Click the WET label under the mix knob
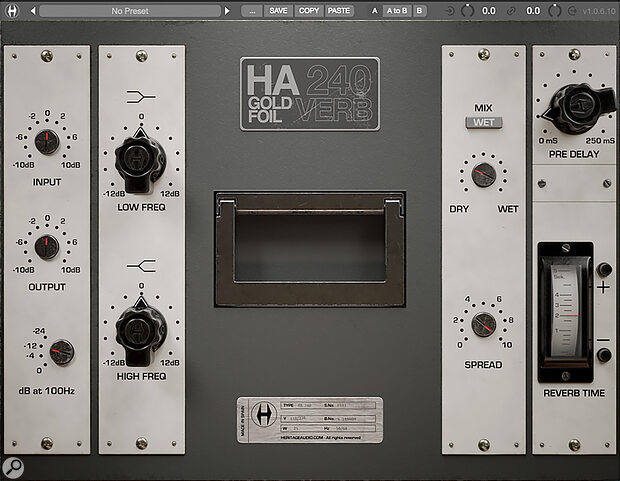Image resolution: width=620 pixels, height=481 pixels. click(x=508, y=209)
